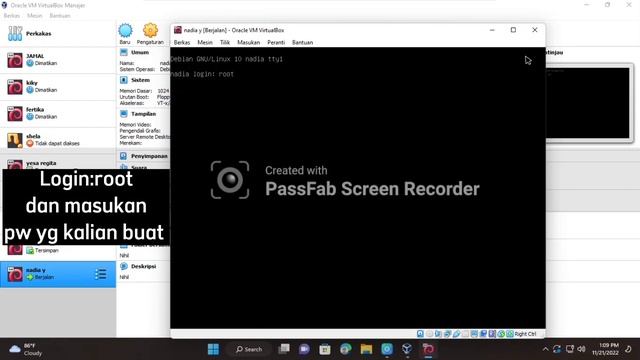The height and width of the screenshot is (360, 640).
Task: Select the shela virtual machine icon
Action: [15, 140]
